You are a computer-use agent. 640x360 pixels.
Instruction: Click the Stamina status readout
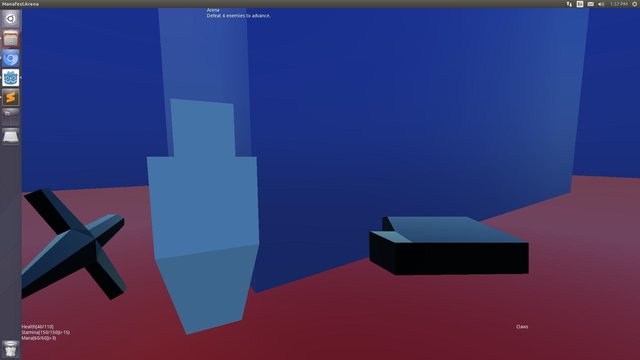click(x=46, y=333)
